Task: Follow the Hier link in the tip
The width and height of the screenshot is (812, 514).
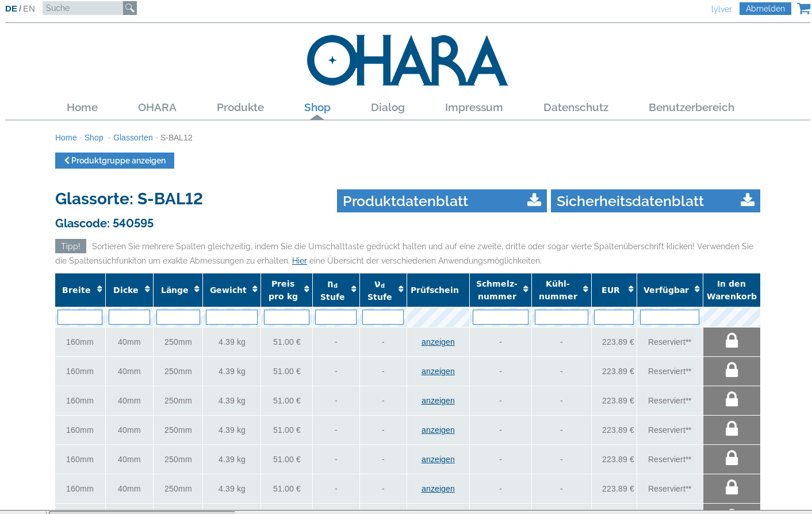Action: point(300,261)
